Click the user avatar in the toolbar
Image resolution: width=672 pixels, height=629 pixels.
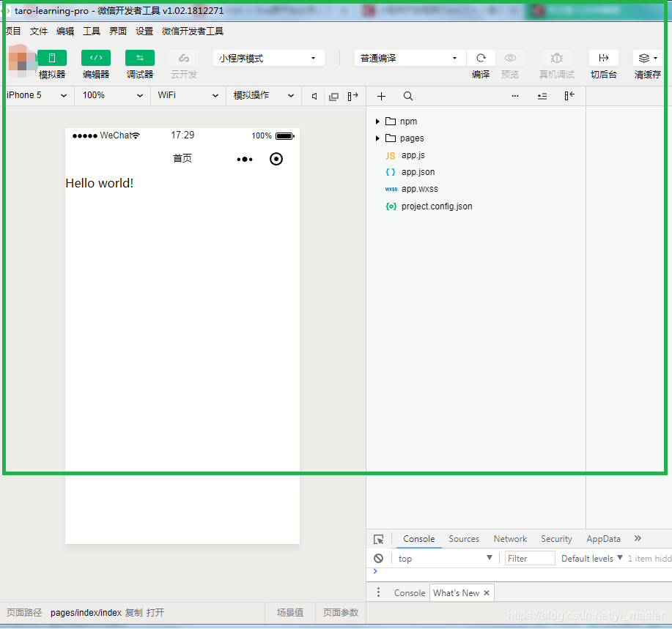21,61
